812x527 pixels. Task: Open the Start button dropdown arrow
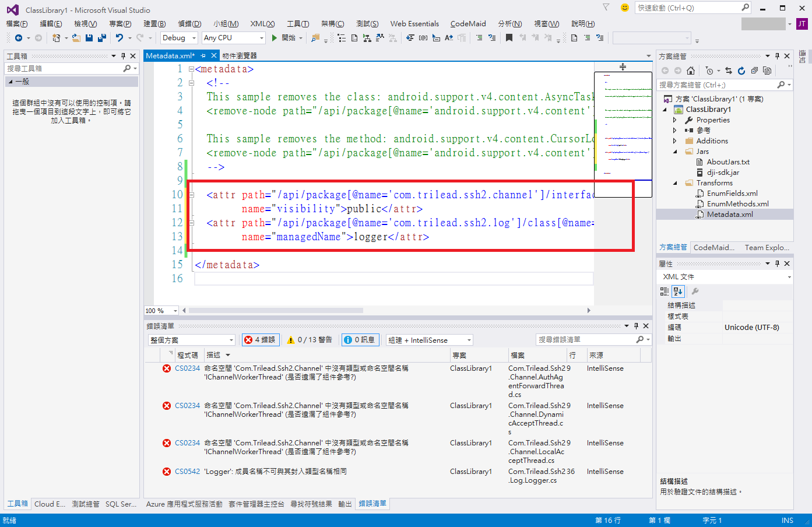[301, 38]
